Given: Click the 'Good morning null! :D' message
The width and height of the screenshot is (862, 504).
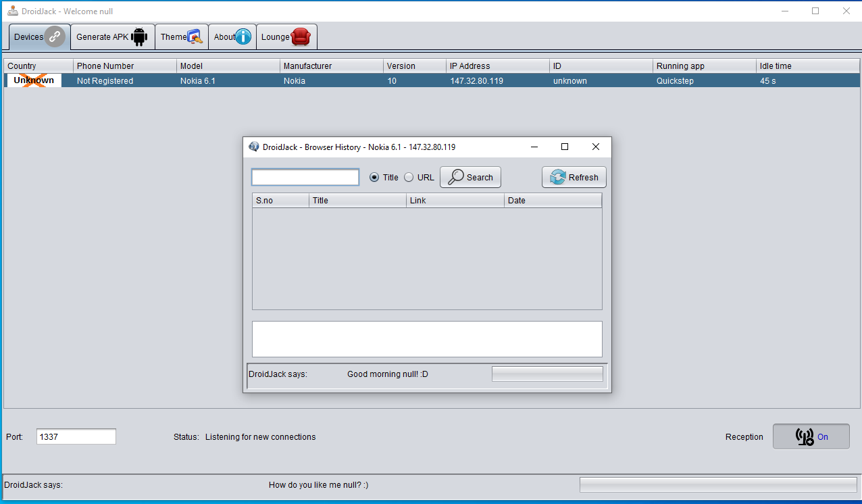Looking at the screenshot, I should click(388, 374).
